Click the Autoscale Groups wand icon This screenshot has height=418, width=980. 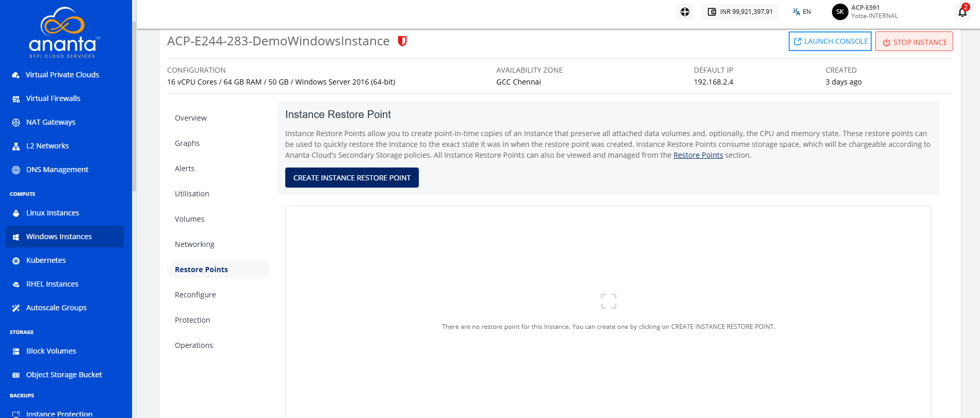(x=16, y=308)
